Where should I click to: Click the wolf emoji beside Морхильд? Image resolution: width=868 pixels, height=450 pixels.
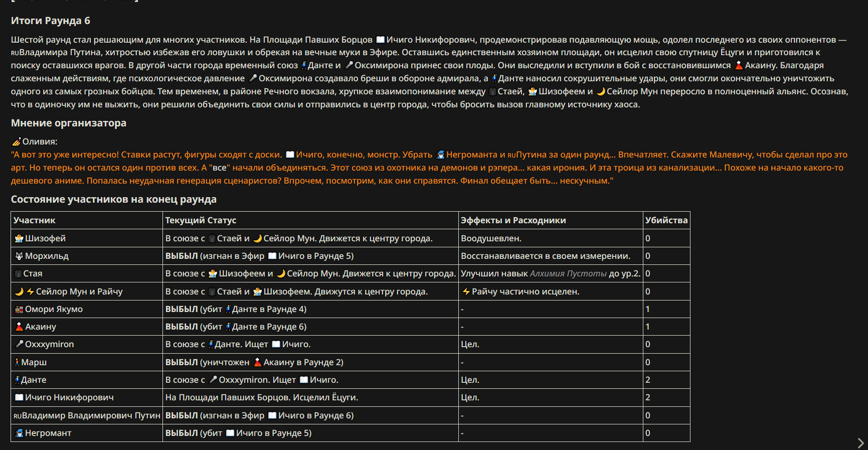[x=19, y=256]
